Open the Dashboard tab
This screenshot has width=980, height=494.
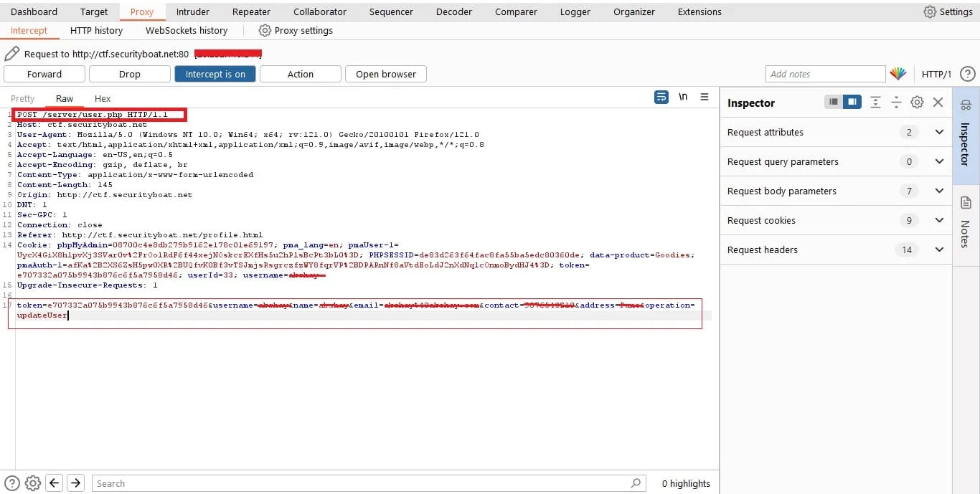[34, 11]
